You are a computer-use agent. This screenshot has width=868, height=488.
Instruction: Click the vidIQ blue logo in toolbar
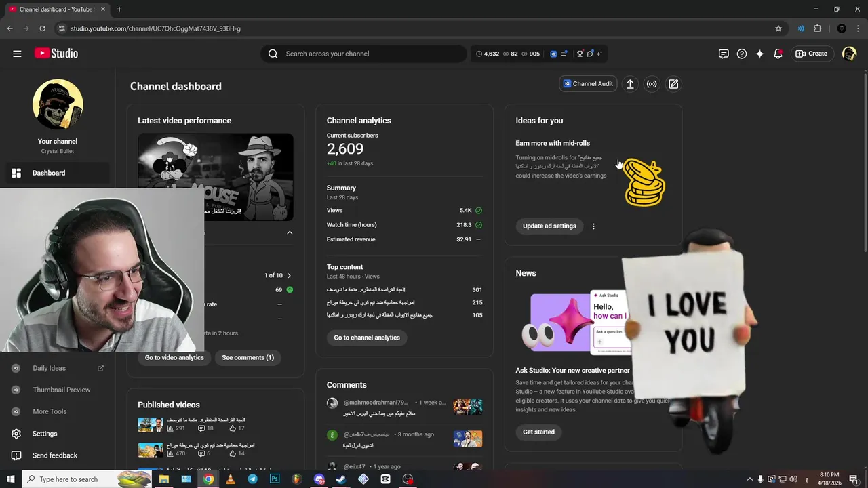pos(553,54)
